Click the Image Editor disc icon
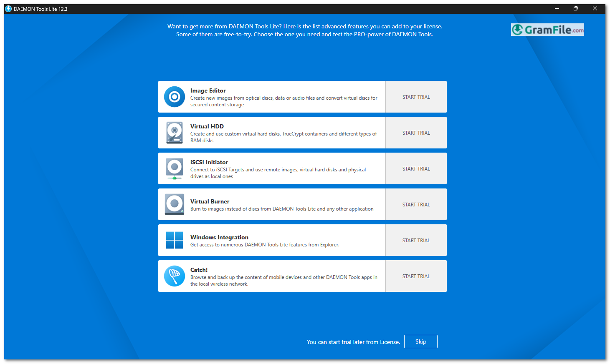Viewport: 610px width, 364px height. pos(175,97)
